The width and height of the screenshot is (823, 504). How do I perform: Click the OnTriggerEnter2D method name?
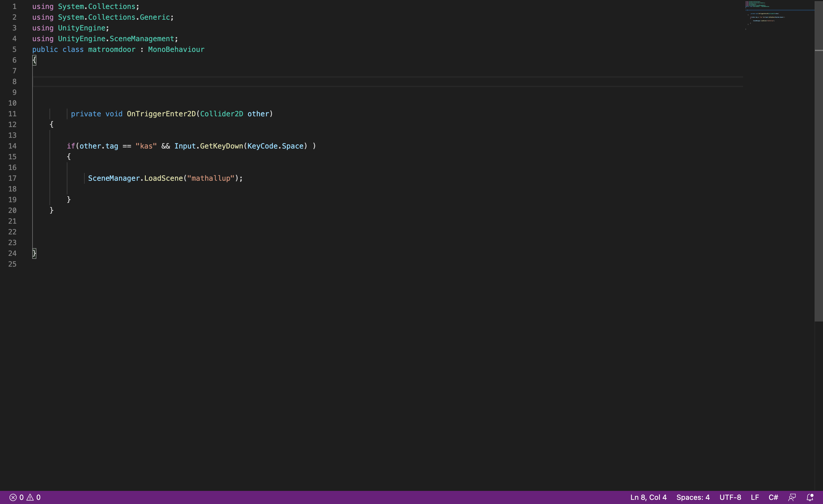click(x=161, y=114)
